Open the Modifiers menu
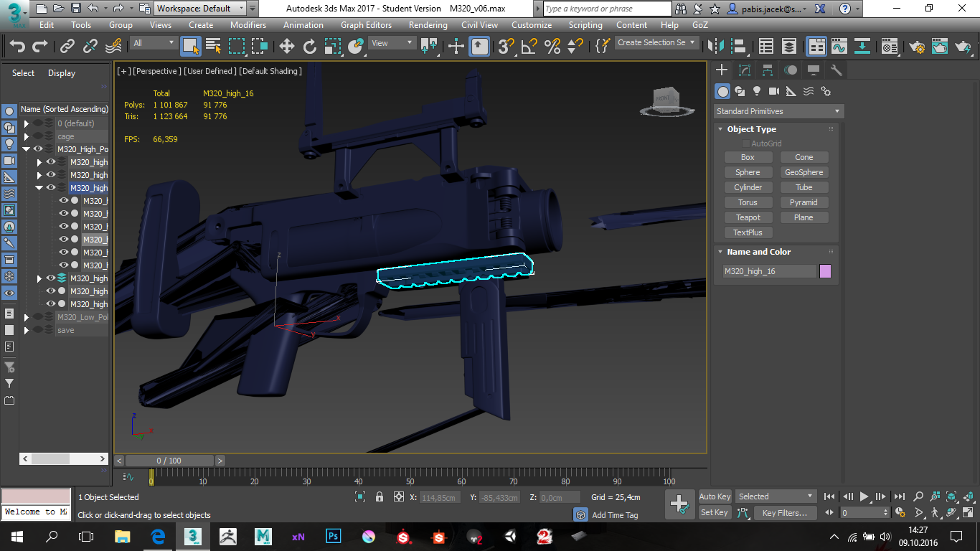The height and width of the screenshot is (551, 980). coord(248,24)
